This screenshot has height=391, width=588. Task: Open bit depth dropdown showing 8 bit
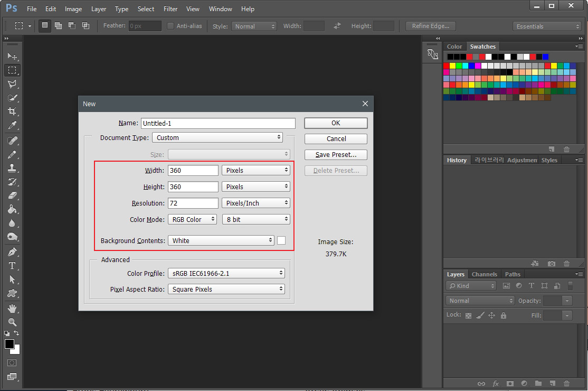(x=256, y=219)
